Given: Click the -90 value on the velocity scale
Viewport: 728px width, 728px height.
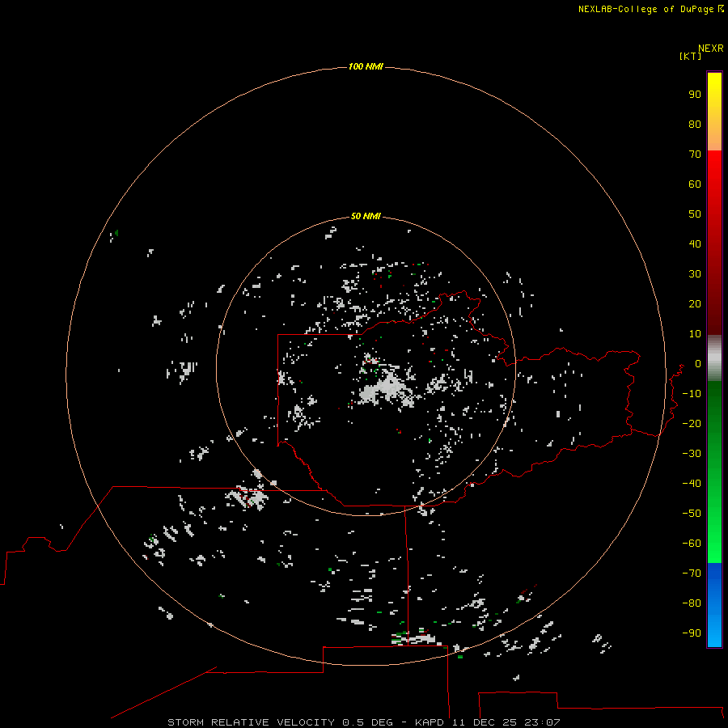Looking at the screenshot, I should (692, 633).
